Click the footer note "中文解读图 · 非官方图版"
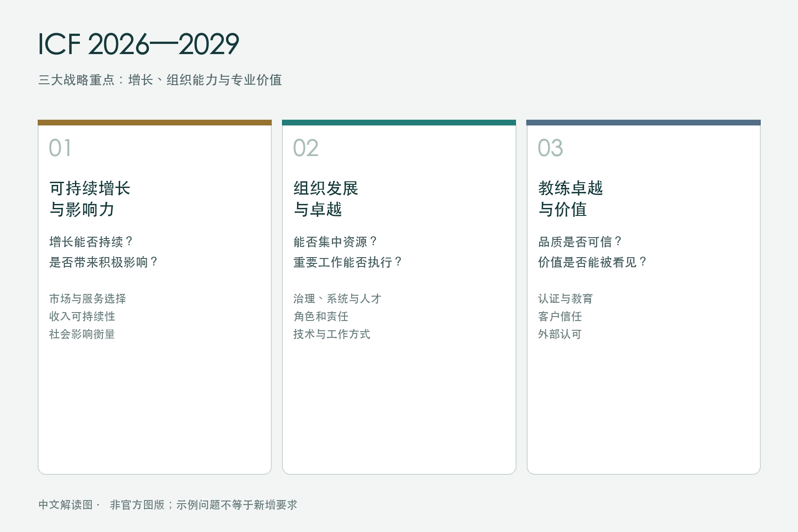 [x=102, y=505]
